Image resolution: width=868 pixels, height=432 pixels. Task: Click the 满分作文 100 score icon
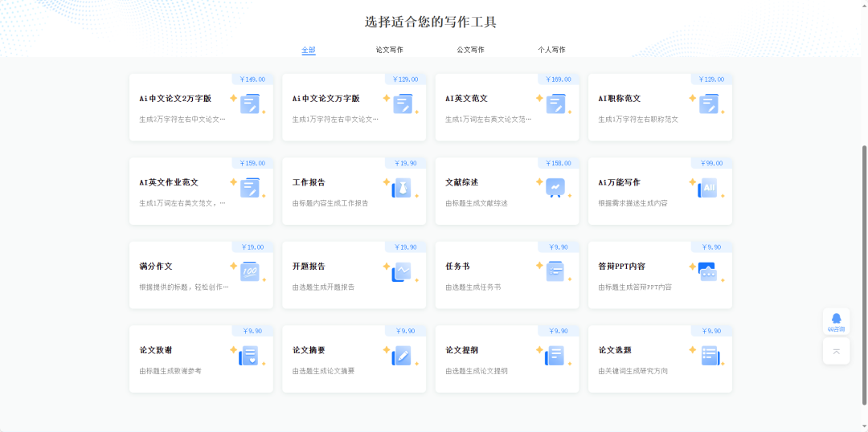[x=250, y=271]
